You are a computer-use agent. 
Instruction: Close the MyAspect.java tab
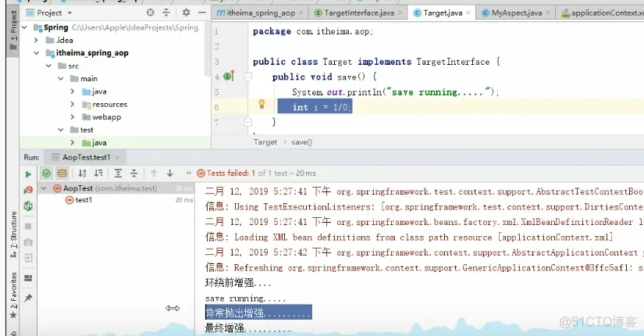pyautogui.click(x=547, y=13)
